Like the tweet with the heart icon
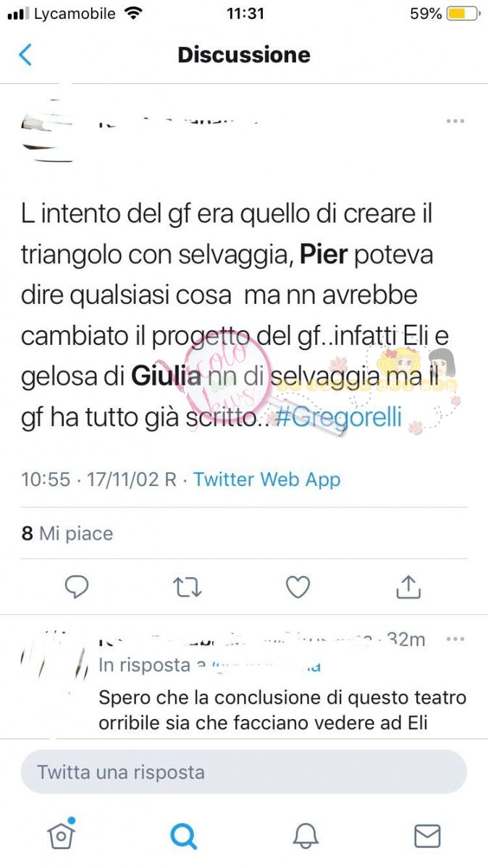The width and height of the screenshot is (488, 868). [x=298, y=587]
